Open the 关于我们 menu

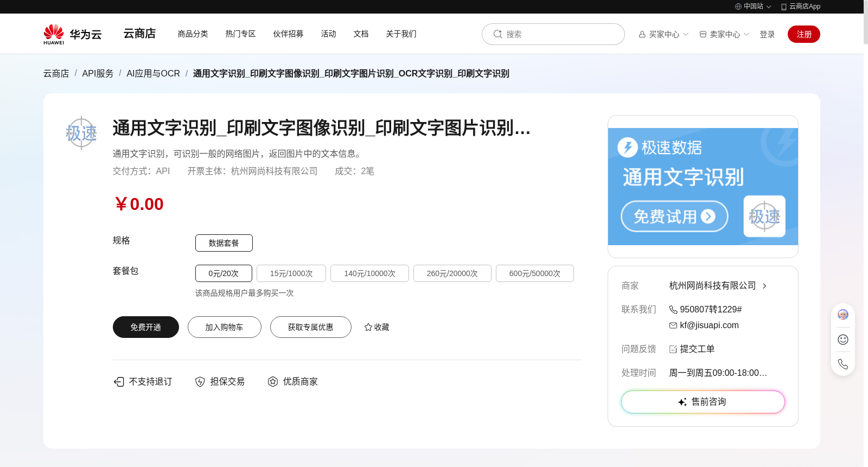[x=401, y=34]
